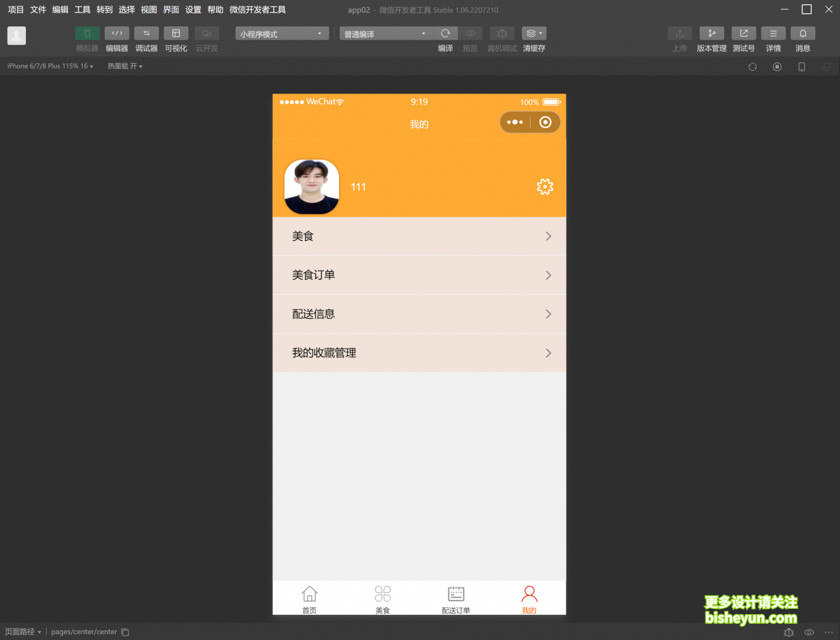Click the simulator refresh icon
The width and height of the screenshot is (840, 640).
752,67
